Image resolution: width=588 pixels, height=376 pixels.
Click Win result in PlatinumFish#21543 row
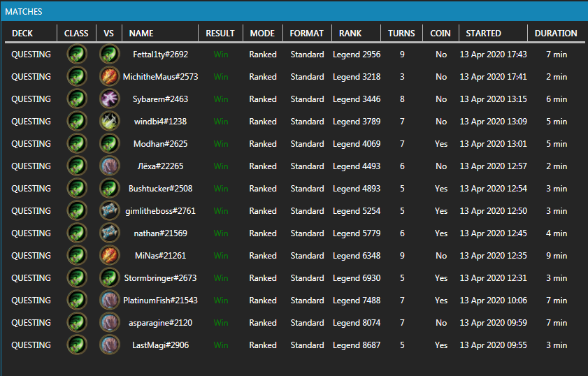point(221,301)
